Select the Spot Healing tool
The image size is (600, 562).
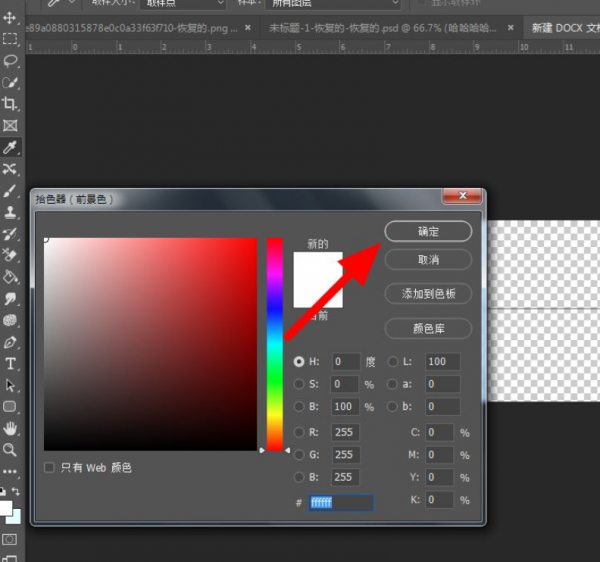coord(10,169)
